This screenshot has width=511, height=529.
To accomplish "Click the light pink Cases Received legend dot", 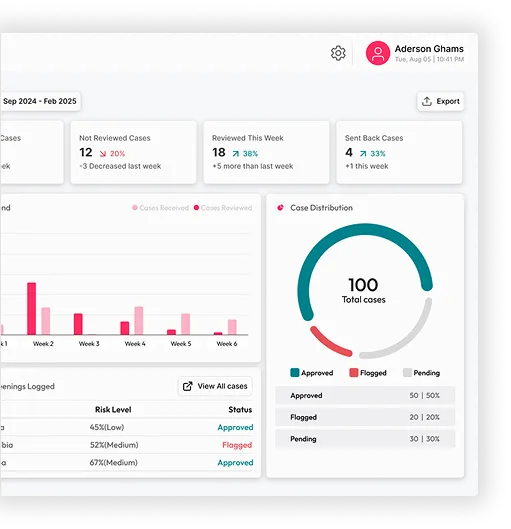I will [135, 207].
